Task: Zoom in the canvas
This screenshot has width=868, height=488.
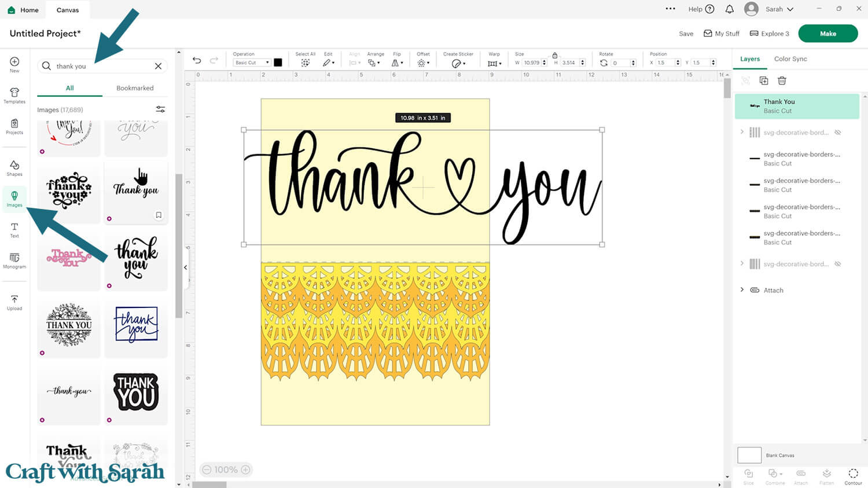Action: point(246,469)
